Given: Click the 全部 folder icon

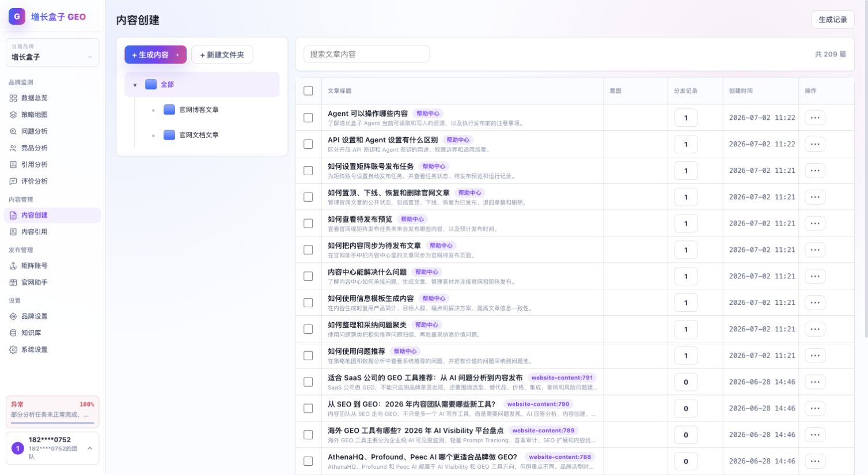Looking at the screenshot, I should point(151,84).
